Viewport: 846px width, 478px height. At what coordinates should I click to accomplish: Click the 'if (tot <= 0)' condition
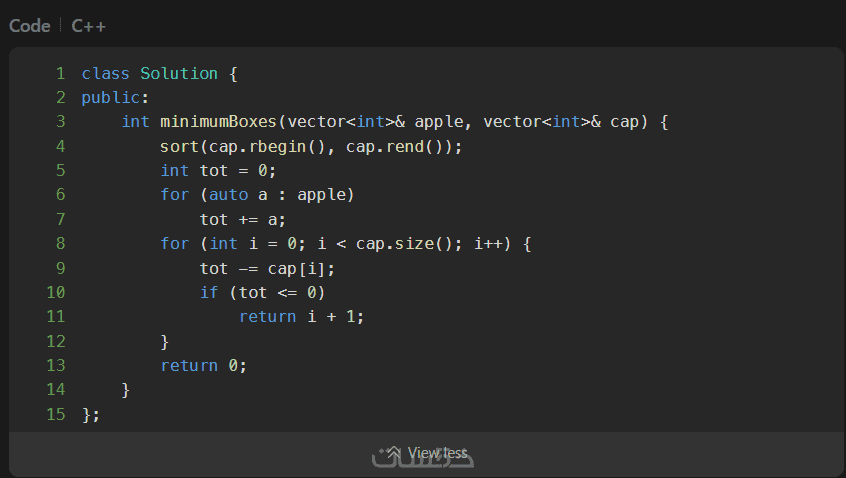262,292
